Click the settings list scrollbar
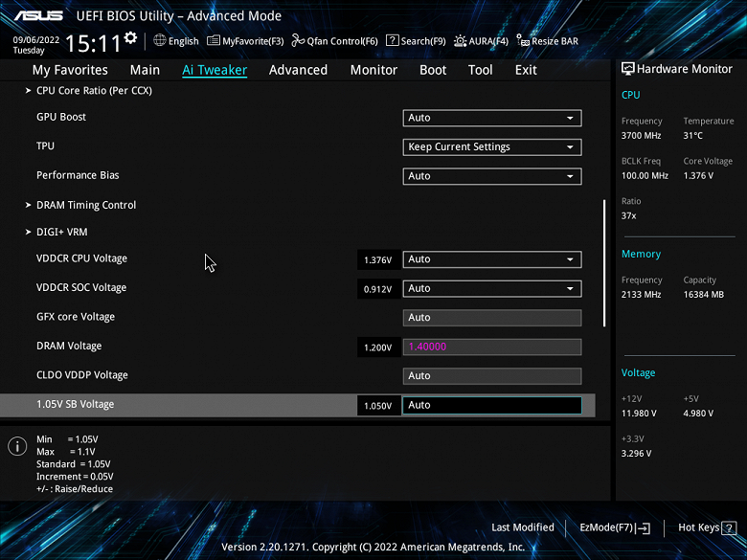747x560 pixels. [604, 263]
